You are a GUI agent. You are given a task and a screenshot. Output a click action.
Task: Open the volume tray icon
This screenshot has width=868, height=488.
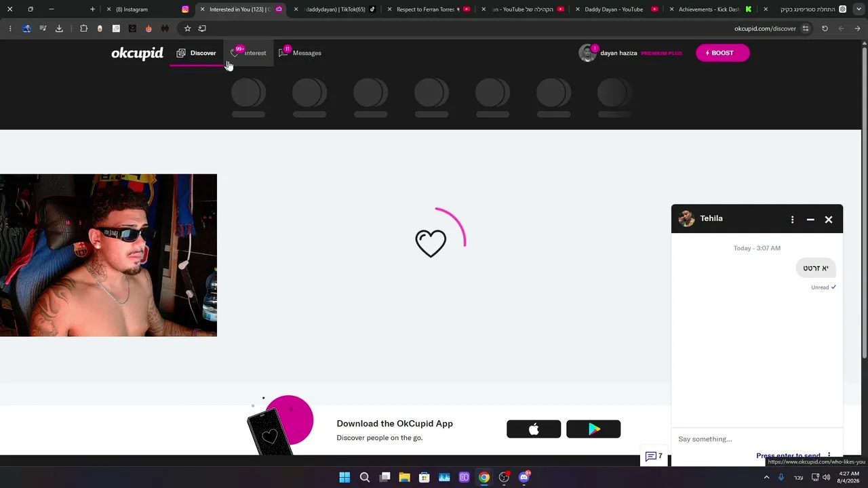(826, 477)
